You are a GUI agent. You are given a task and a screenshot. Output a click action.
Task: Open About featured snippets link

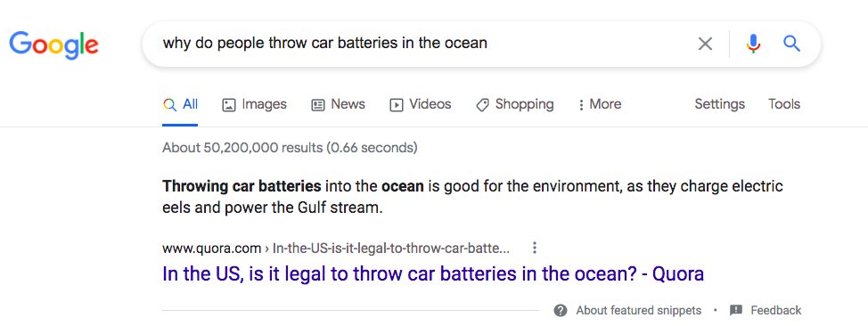[638, 311]
